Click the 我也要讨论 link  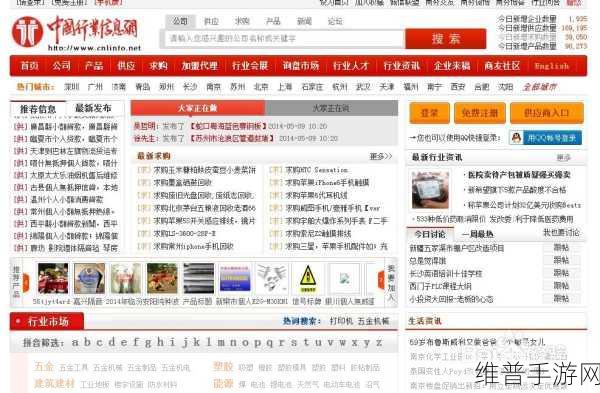[x=561, y=233]
